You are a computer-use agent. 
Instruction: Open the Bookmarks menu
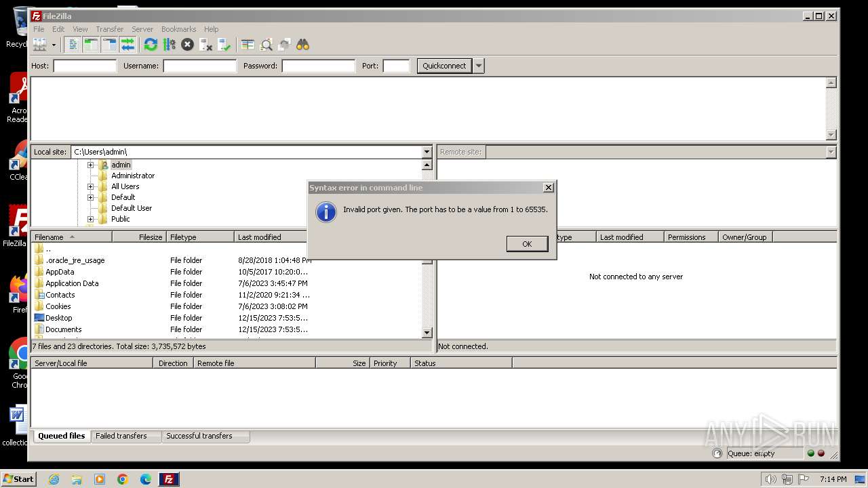[x=178, y=29]
